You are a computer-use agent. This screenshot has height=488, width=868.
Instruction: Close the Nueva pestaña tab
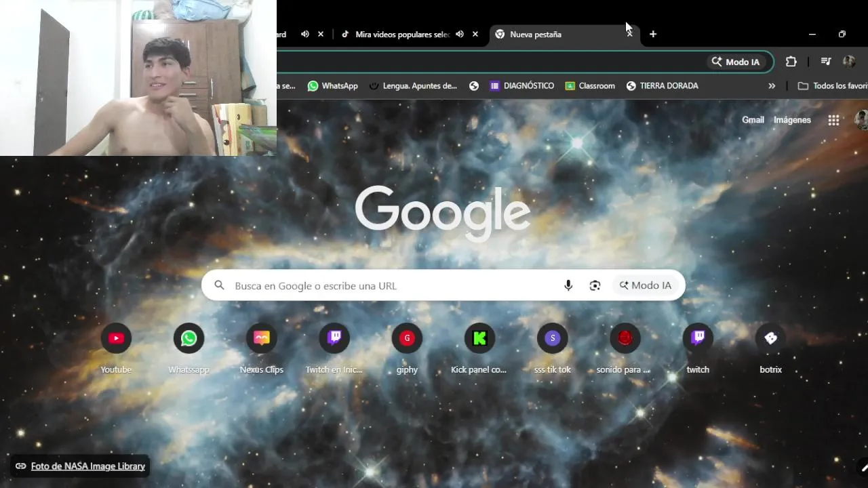(x=629, y=34)
